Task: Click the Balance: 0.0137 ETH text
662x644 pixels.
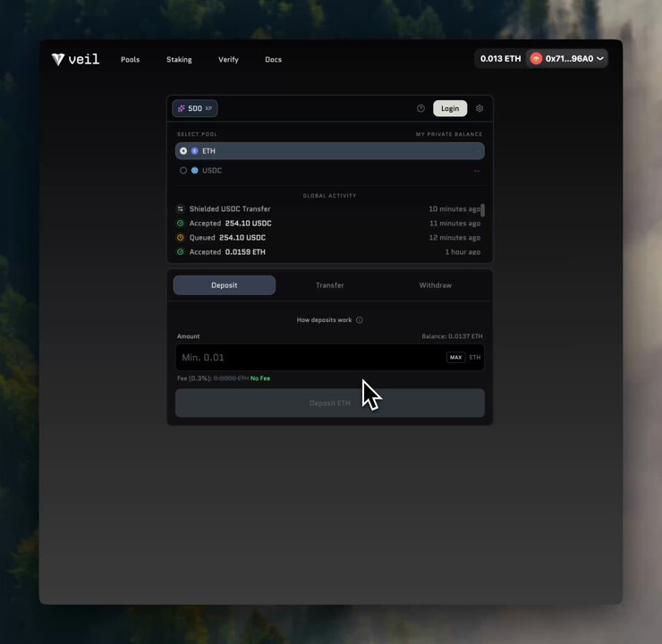Action: point(452,336)
